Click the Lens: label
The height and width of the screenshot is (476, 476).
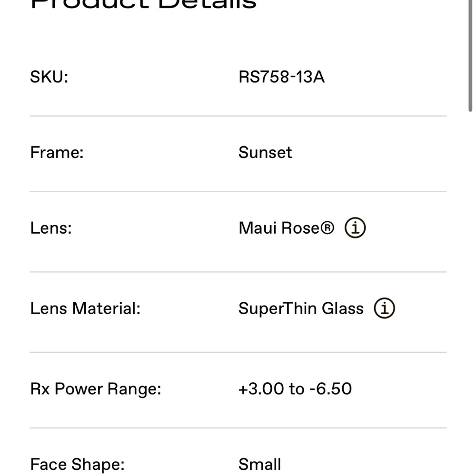(51, 228)
